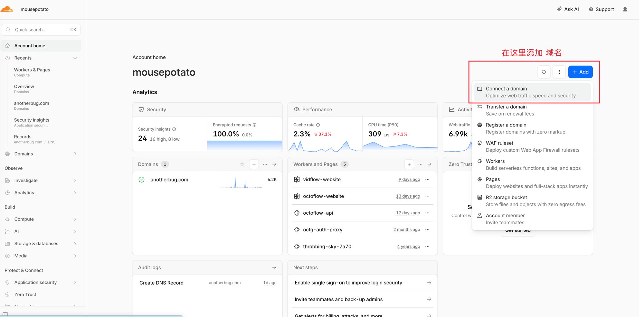Viewport: 644px width, 317px height.
Task: Click the mousepotato account name in header
Action: 34,9
